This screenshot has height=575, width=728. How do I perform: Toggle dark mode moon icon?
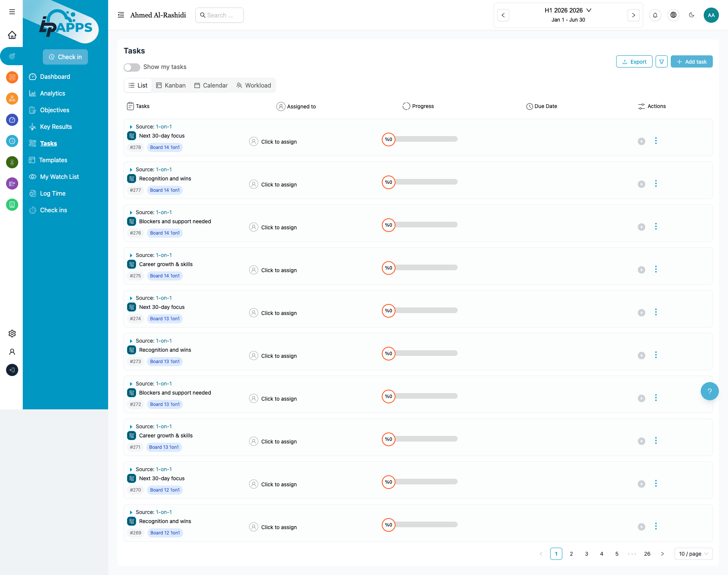pos(691,15)
